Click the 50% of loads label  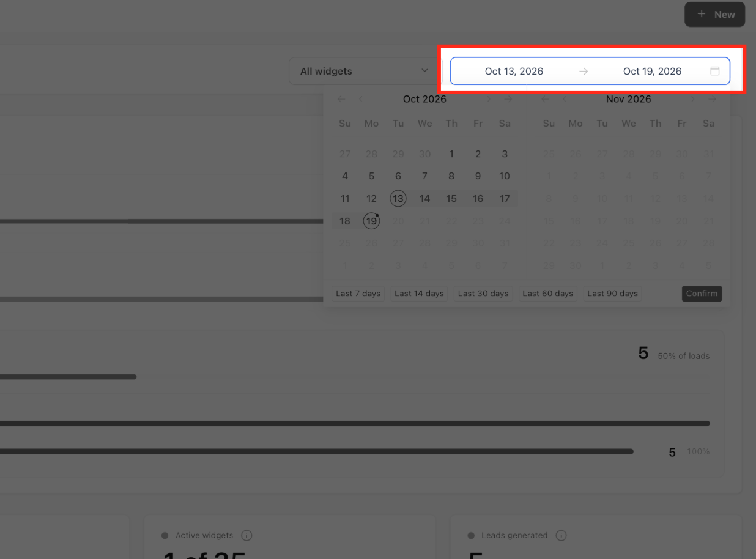tap(684, 356)
